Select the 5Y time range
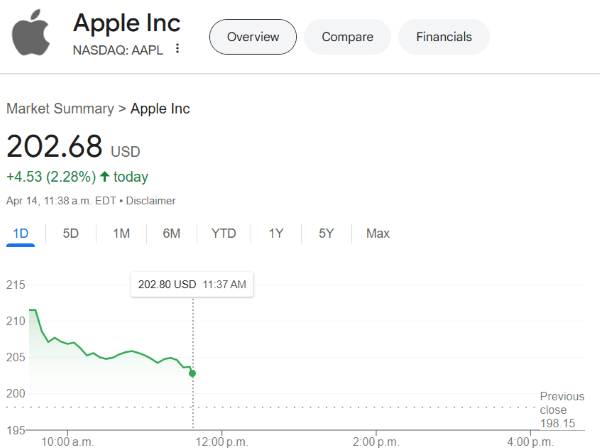 [326, 233]
